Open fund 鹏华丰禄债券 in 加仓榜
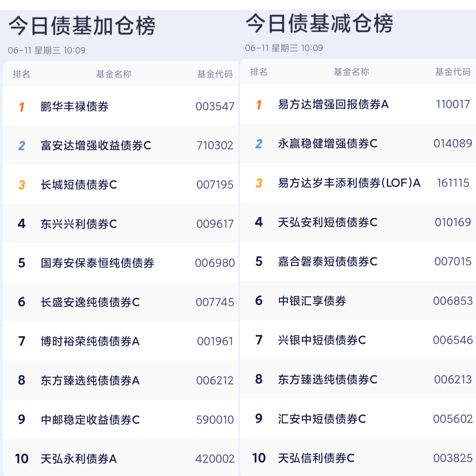Image resolution: width=476 pixels, height=476 pixels. (75, 106)
